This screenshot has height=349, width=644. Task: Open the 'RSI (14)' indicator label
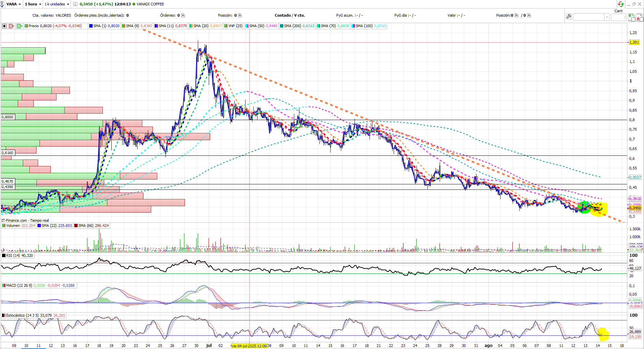coord(14,255)
